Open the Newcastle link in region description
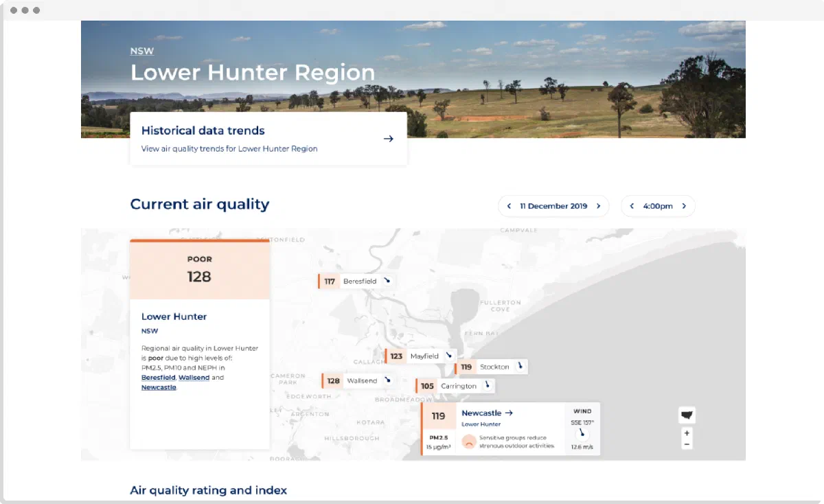Viewport: 824px width, 504px height. tap(159, 387)
